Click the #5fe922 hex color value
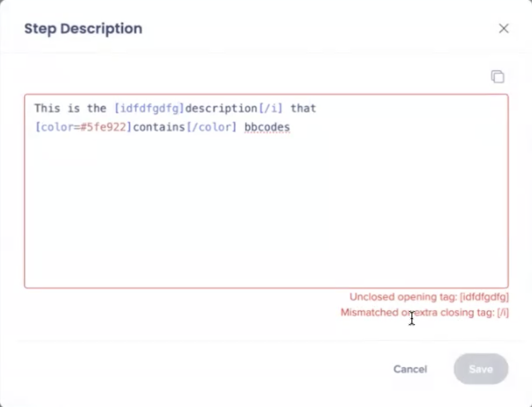This screenshot has width=532, height=407. (x=105, y=128)
